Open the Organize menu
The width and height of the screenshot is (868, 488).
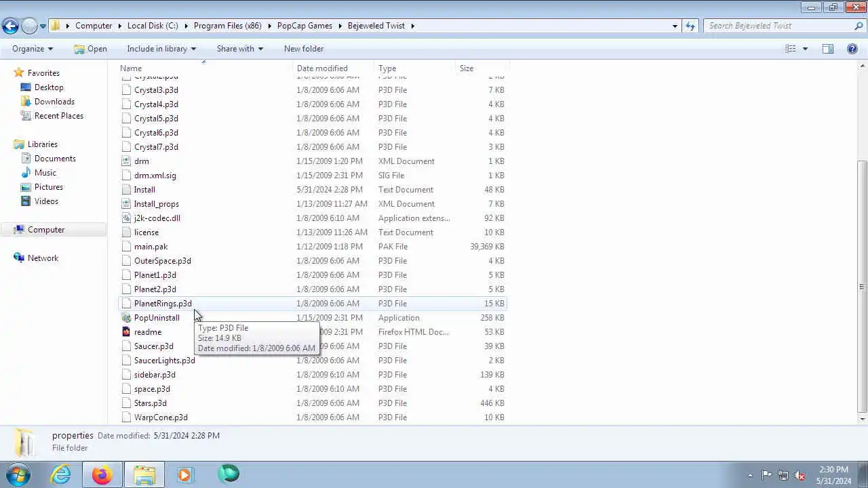point(33,49)
